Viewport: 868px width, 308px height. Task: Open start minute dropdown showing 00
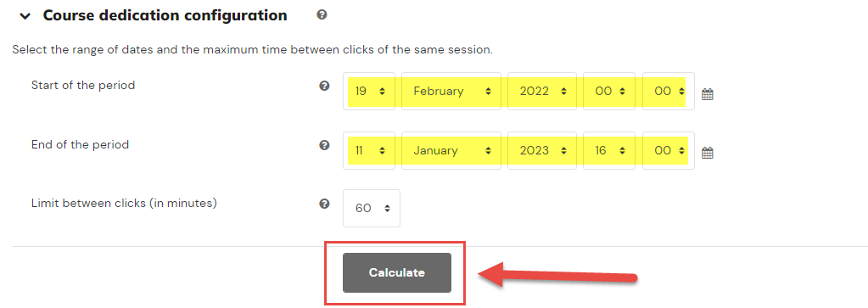[668, 92]
